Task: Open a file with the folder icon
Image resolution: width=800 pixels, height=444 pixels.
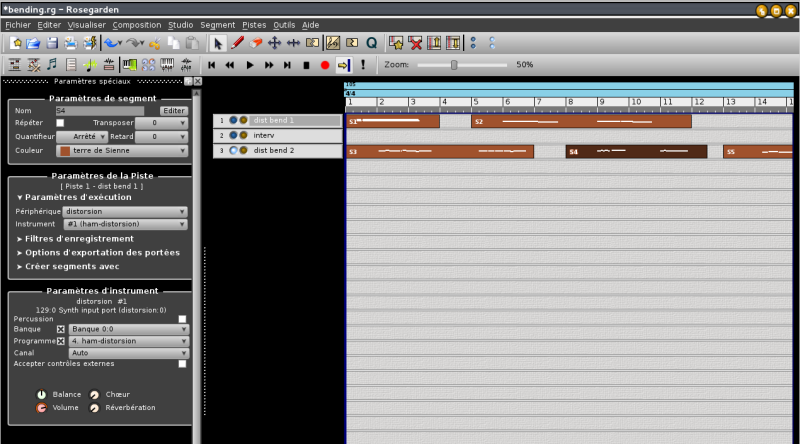Action: (x=33, y=43)
